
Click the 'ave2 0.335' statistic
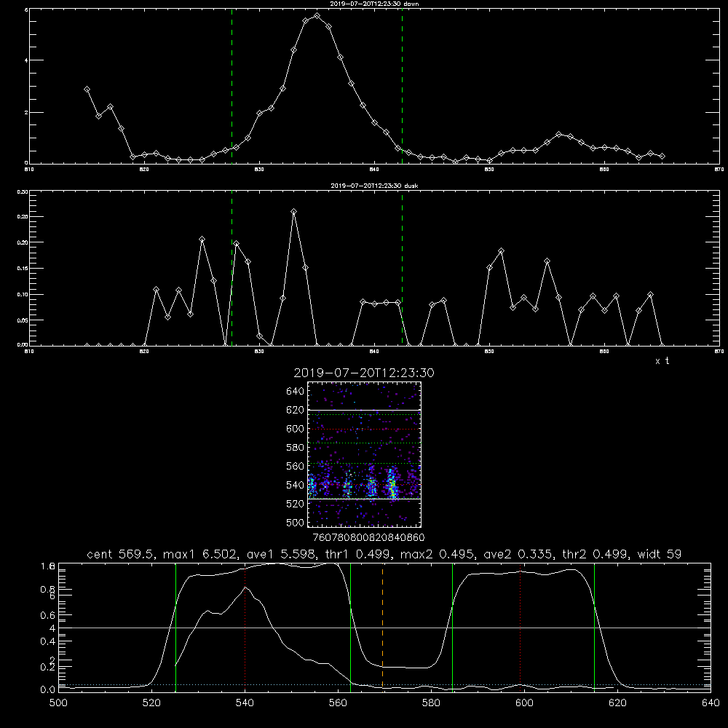519,554
